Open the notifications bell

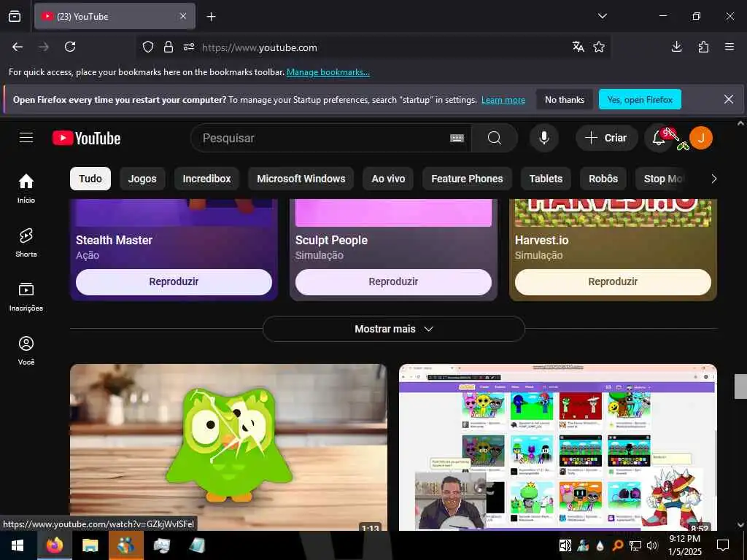659,138
